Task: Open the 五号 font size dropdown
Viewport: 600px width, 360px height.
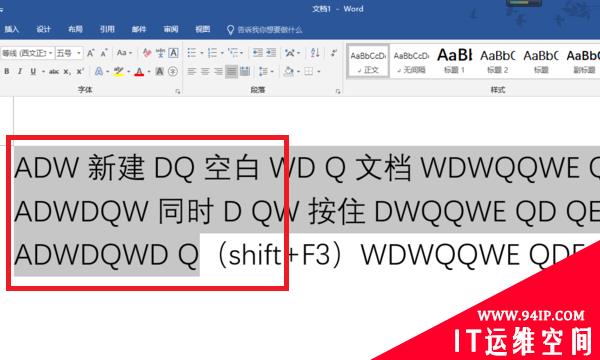Action: pos(78,53)
